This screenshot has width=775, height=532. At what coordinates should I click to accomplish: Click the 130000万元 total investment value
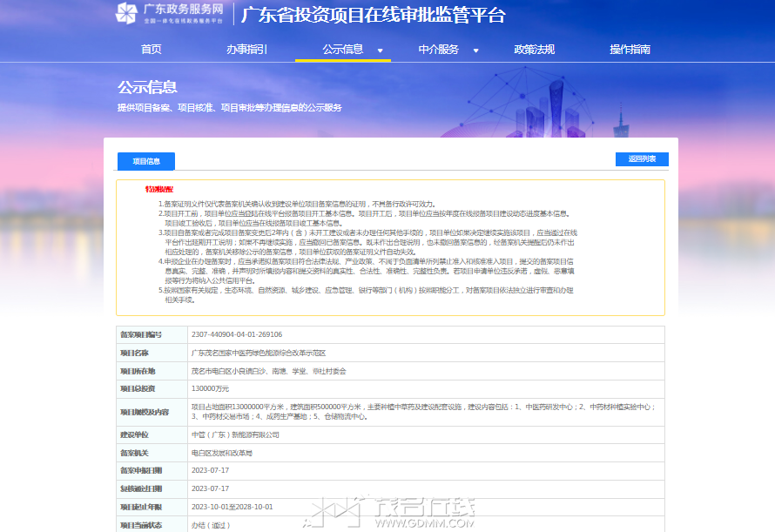(210, 389)
